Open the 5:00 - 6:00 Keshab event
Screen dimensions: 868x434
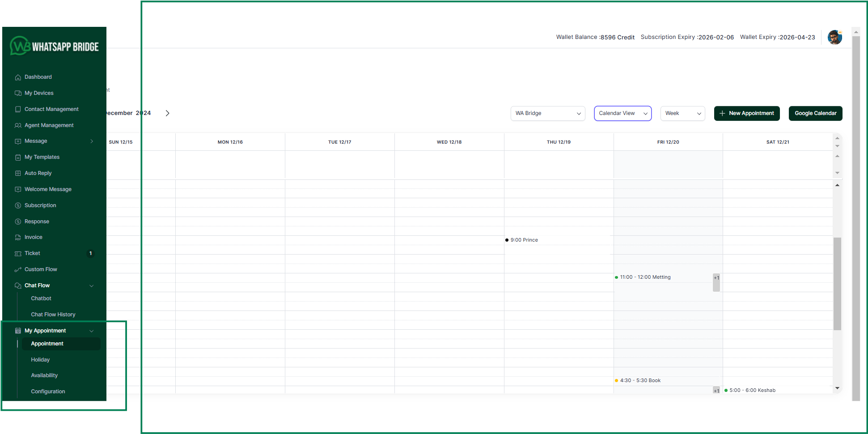pos(777,390)
